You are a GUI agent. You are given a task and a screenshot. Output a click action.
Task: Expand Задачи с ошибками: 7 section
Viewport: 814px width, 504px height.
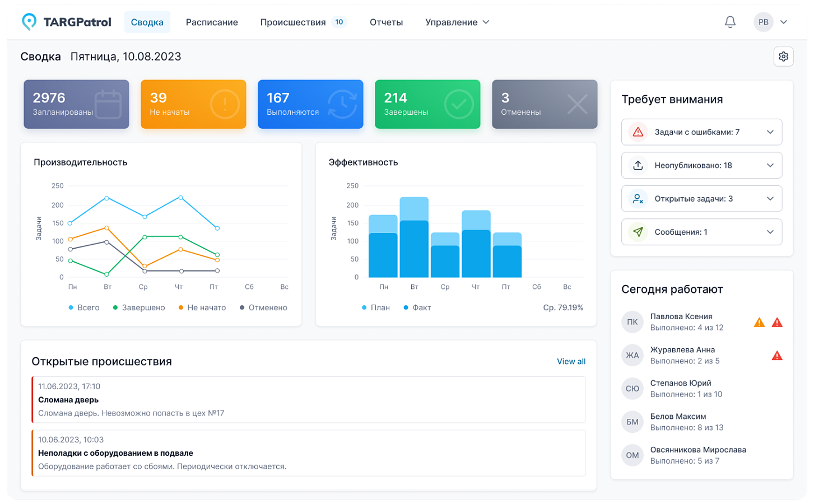point(701,132)
